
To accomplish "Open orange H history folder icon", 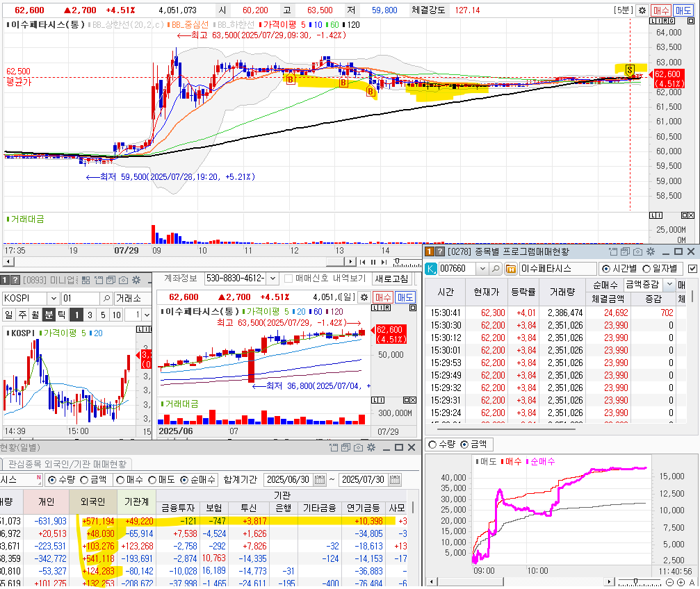I will click(x=510, y=269).
